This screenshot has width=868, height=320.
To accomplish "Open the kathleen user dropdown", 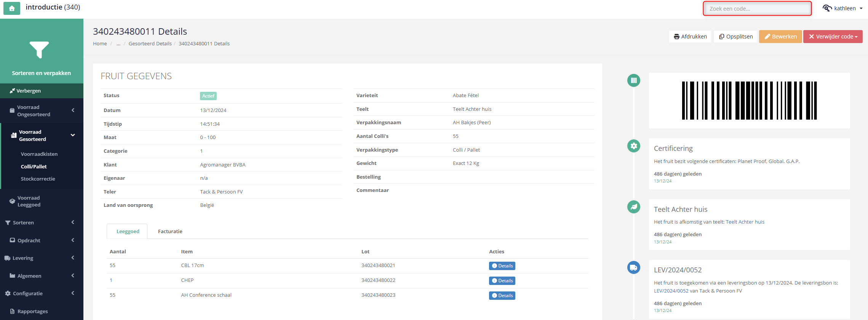I will (x=842, y=8).
